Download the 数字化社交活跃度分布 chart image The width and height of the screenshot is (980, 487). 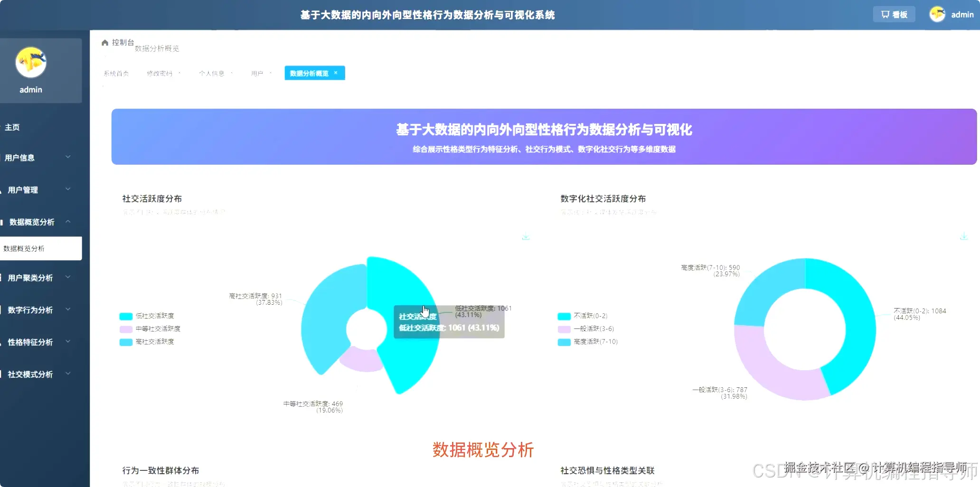click(964, 236)
